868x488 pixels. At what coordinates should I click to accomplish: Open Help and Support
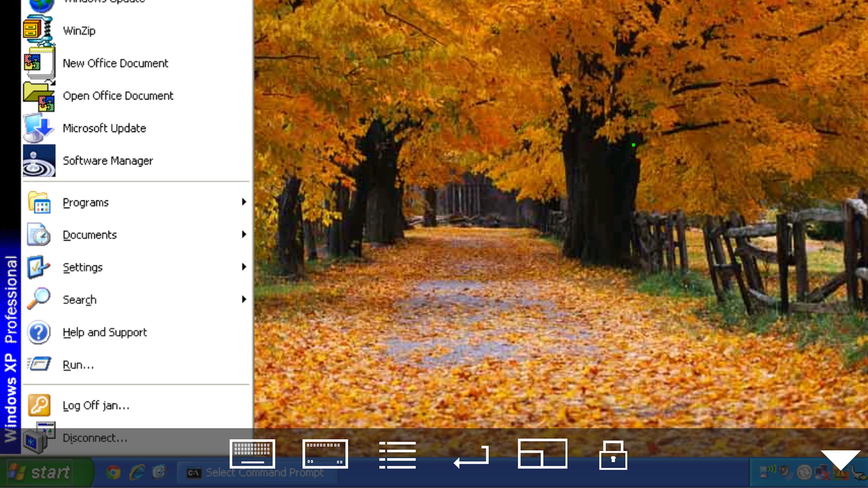(x=136, y=332)
